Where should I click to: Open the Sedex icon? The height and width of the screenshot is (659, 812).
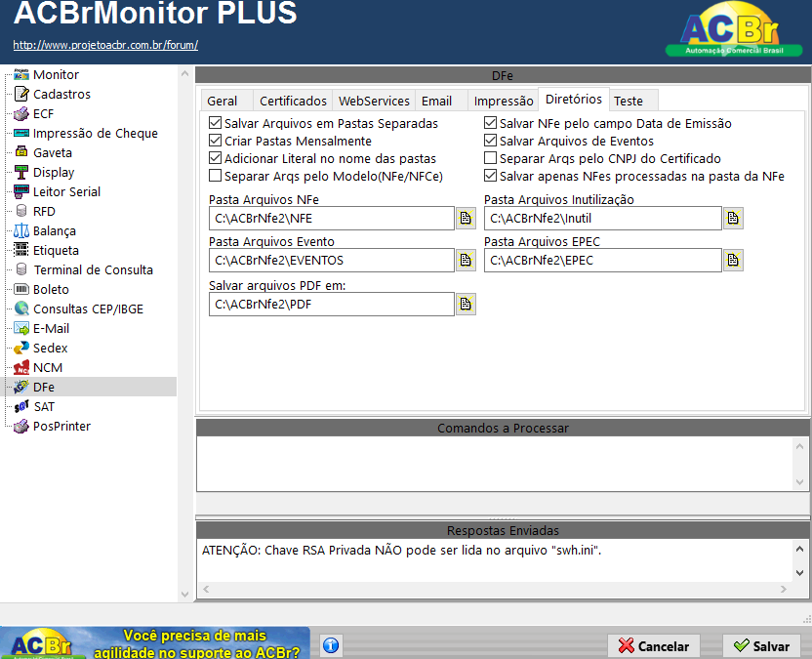(x=21, y=348)
